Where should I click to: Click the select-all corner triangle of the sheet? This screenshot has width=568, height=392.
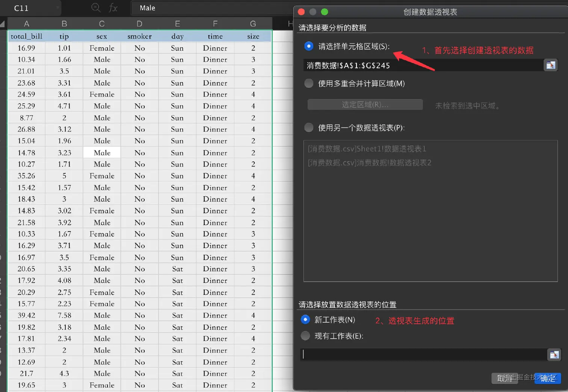point(2,24)
